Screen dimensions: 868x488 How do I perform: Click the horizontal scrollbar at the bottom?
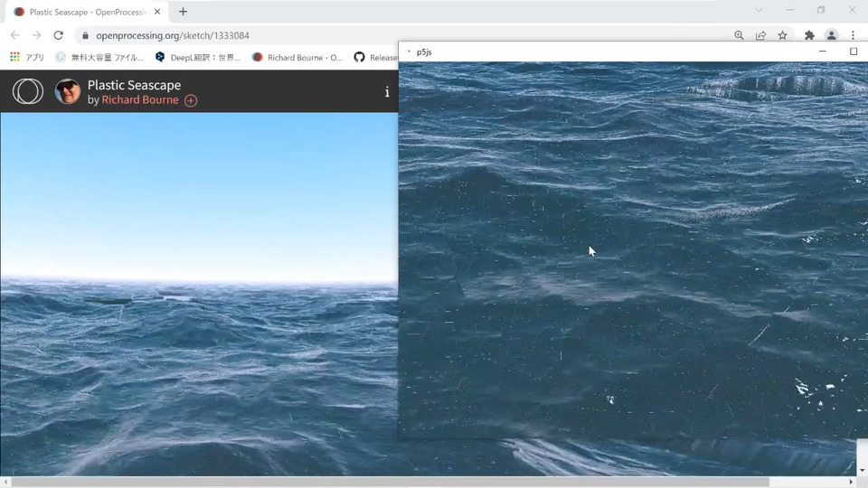[x=391, y=483]
